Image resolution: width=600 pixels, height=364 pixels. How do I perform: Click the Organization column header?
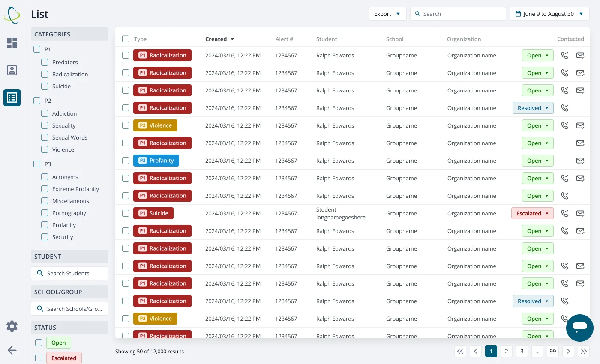(x=464, y=39)
